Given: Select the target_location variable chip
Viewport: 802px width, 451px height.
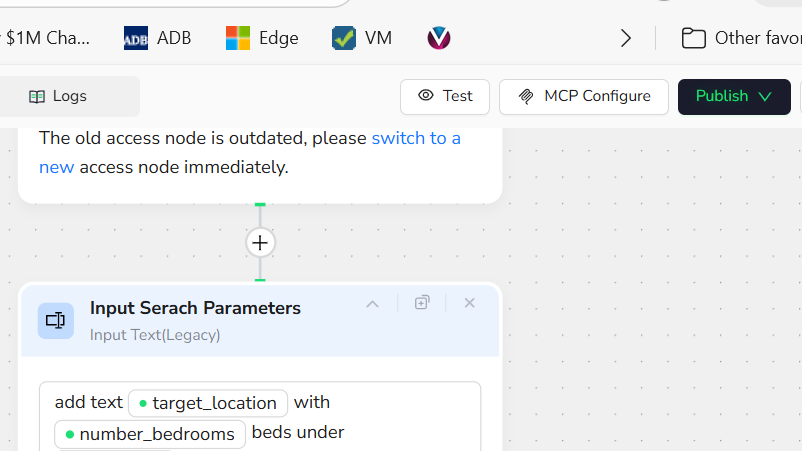Looking at the screenshot, I should [208, 403].
